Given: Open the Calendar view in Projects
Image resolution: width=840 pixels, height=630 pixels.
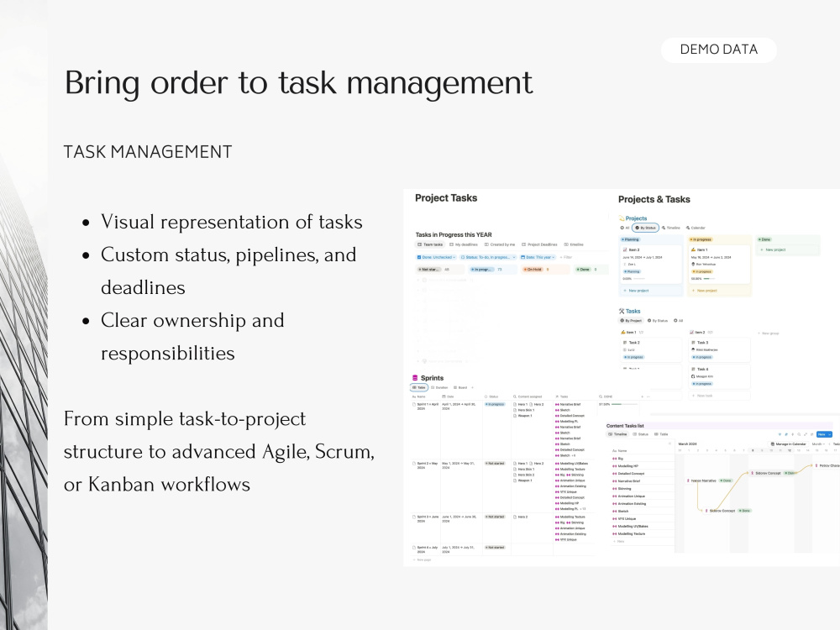Looking at the screenshot, I should [696, 228].
